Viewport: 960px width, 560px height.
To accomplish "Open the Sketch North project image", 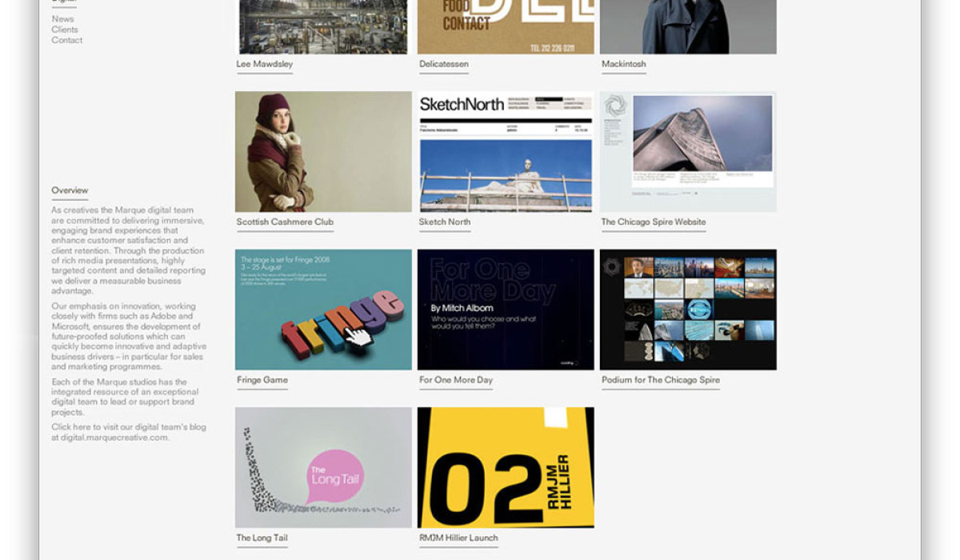I will (506, 151).
